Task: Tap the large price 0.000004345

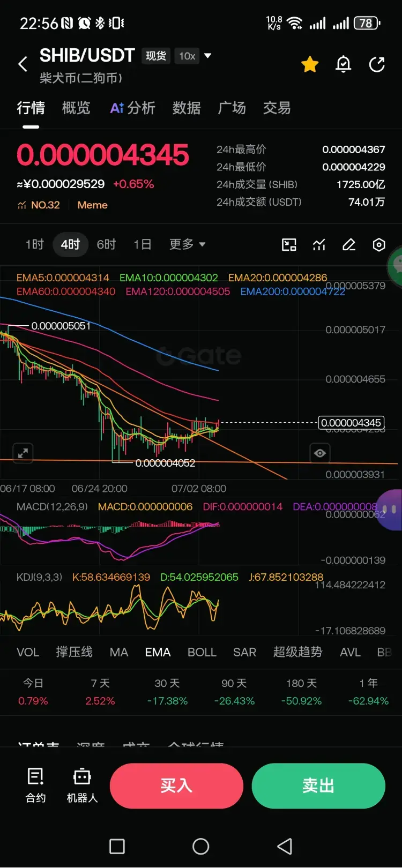Action: 103,155
